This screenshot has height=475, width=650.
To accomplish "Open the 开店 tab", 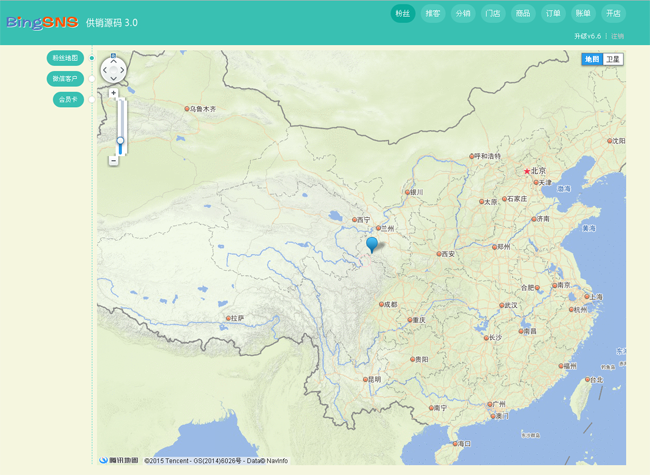I will click(x=614, y=14).
